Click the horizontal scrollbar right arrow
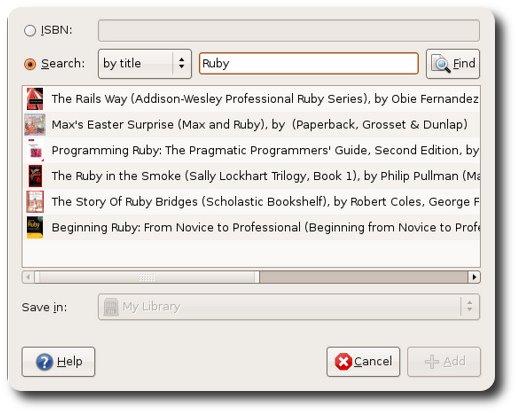Screen dimensions: 518x414 [x=474, y=277]
